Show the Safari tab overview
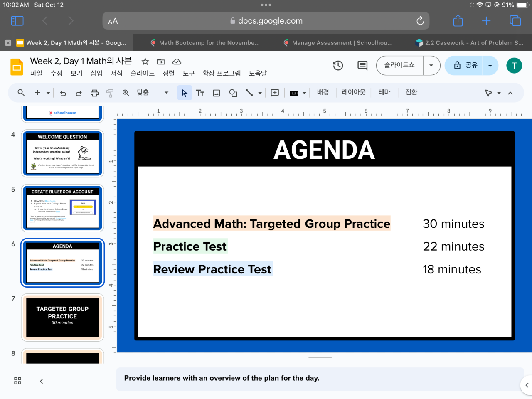 click(x=515, y=21)
